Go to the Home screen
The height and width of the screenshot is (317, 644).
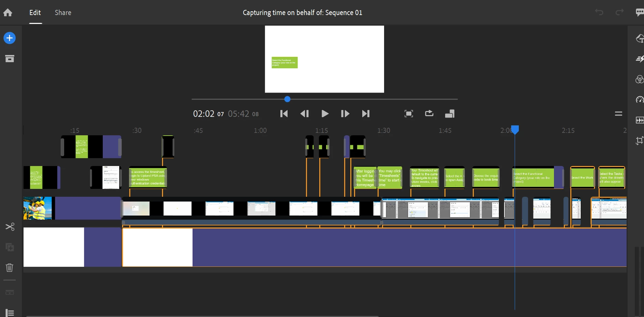(x=8, y=13)
